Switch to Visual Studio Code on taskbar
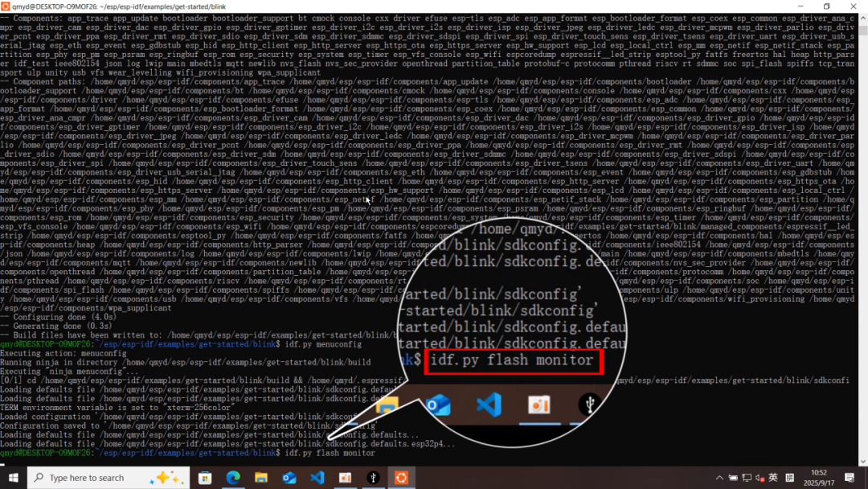 317,478
